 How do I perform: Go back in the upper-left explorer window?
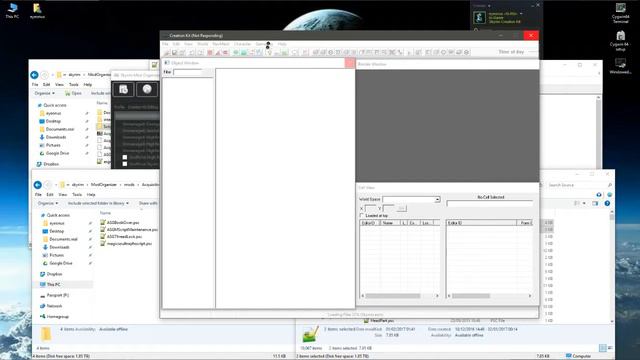tap(34, 75)
